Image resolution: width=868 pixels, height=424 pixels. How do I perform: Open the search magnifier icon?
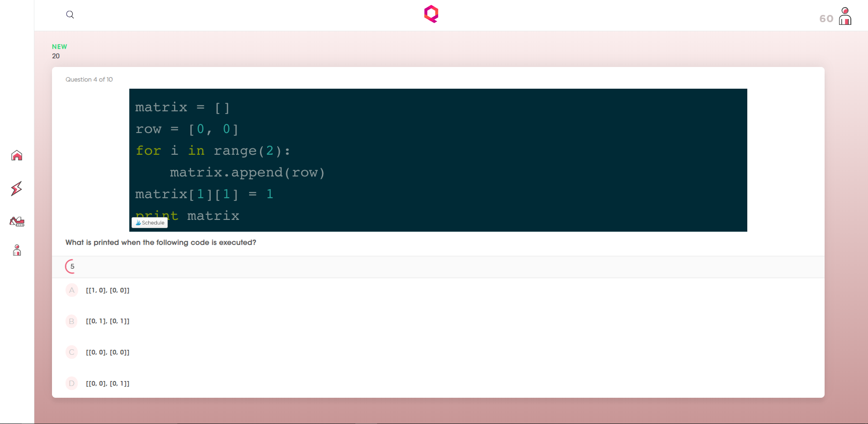[x=70, y=14]
